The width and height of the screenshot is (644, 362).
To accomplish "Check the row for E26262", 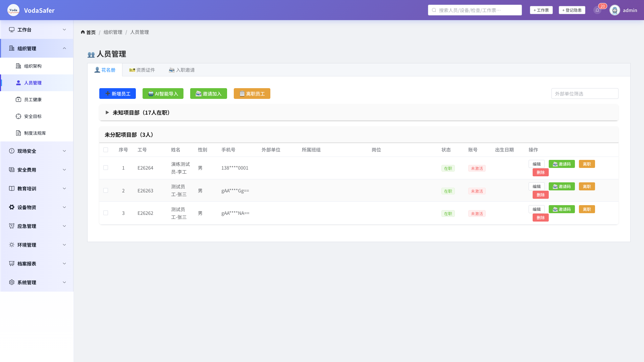I will (106, 213).
